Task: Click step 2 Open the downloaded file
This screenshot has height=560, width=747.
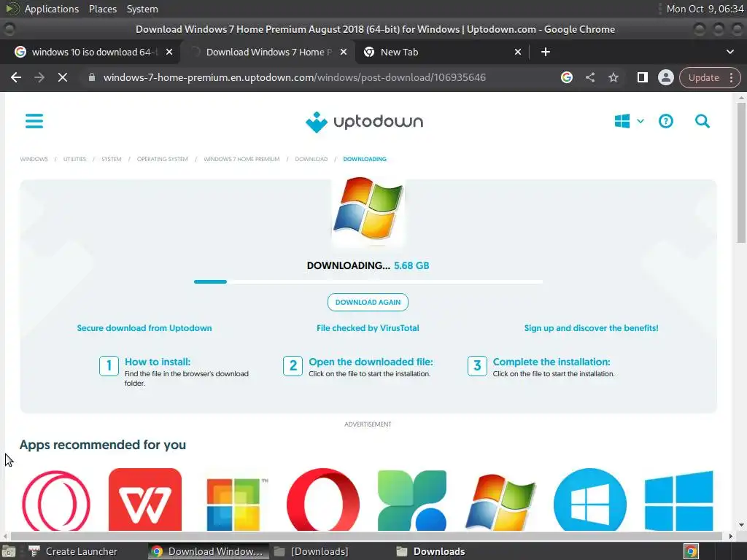Action: coord(358,367)
